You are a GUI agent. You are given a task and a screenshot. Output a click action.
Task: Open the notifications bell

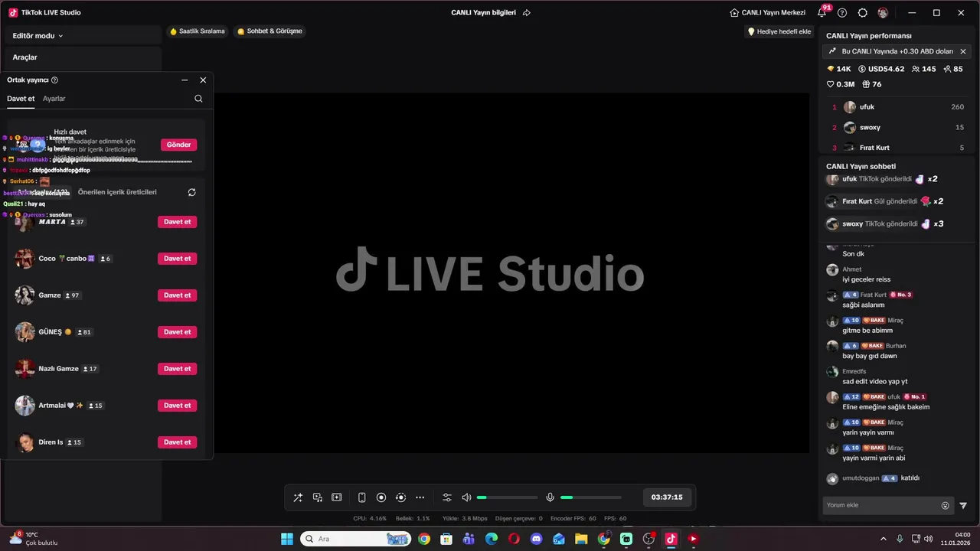point(822,13)
